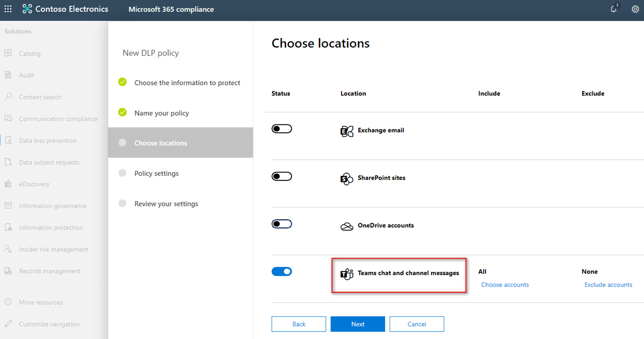
Task: Click the Customize navigation link
Action: [49, 324]
